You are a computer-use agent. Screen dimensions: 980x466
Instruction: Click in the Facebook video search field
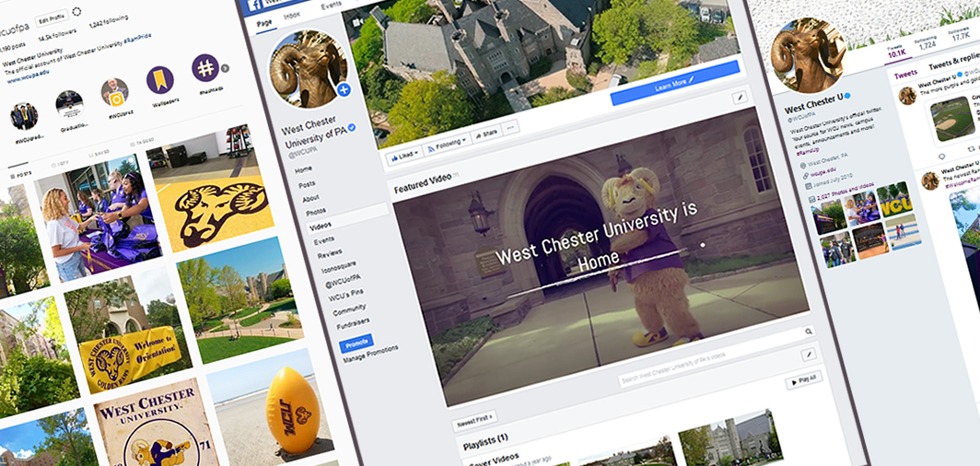(x=717, y=356)
